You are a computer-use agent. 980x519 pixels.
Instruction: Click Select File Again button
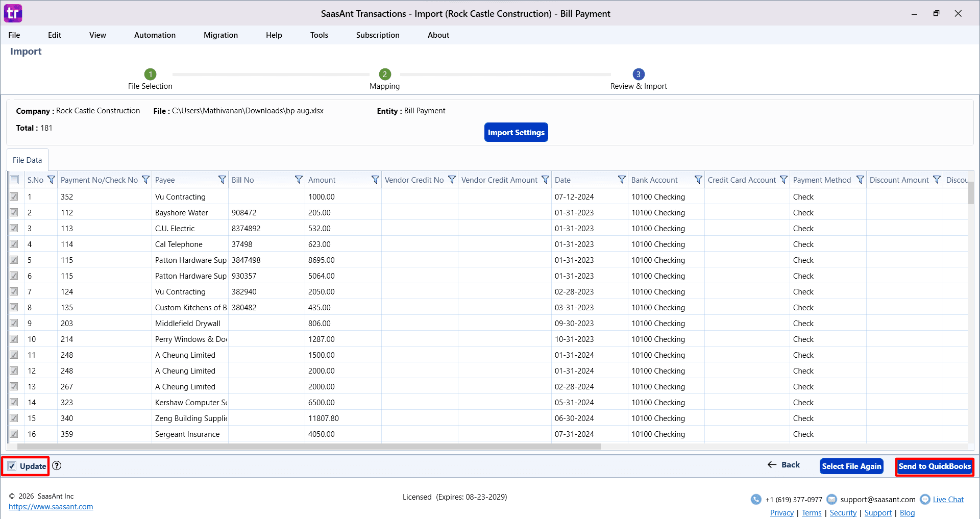(x=851, y=466)
